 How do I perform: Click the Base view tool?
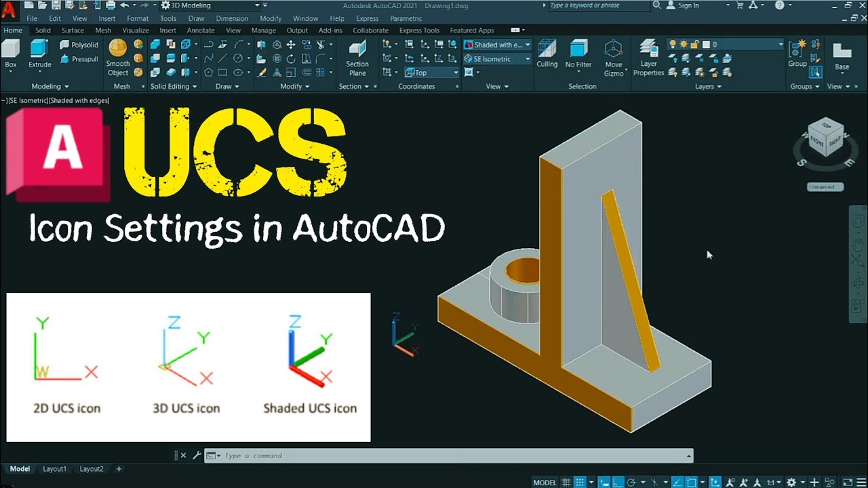pos(842,57)
